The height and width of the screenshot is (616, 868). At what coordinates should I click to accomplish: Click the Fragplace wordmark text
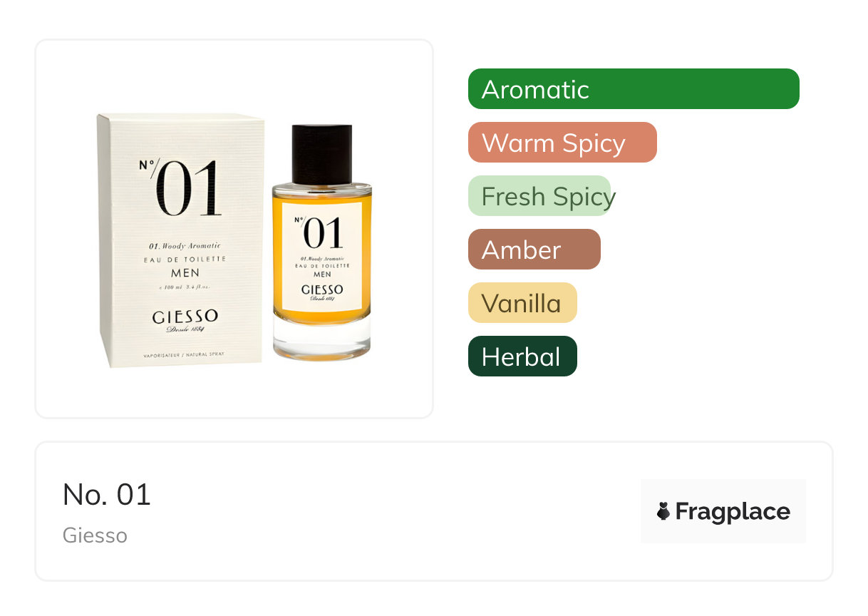point(733,512)
